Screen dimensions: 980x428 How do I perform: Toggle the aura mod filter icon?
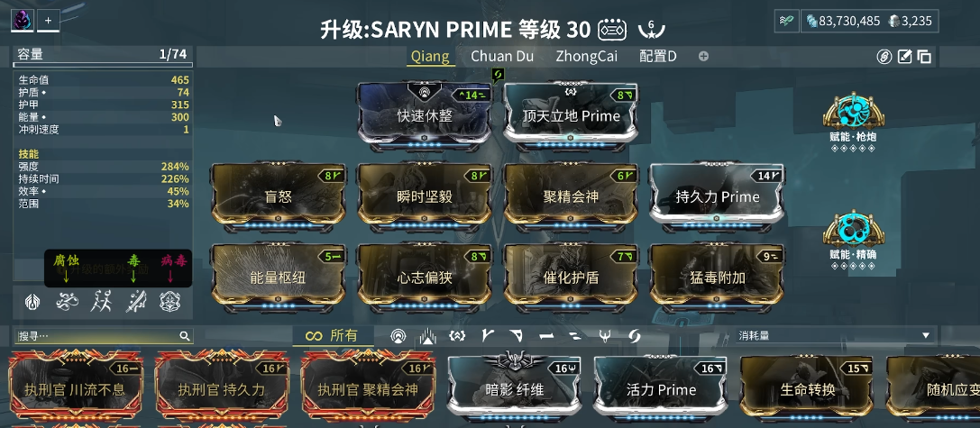tap(398, 336)
